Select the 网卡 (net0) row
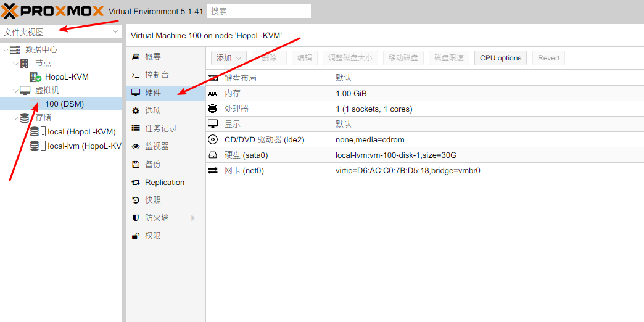The image size is (644, 322). coord(424,170)
